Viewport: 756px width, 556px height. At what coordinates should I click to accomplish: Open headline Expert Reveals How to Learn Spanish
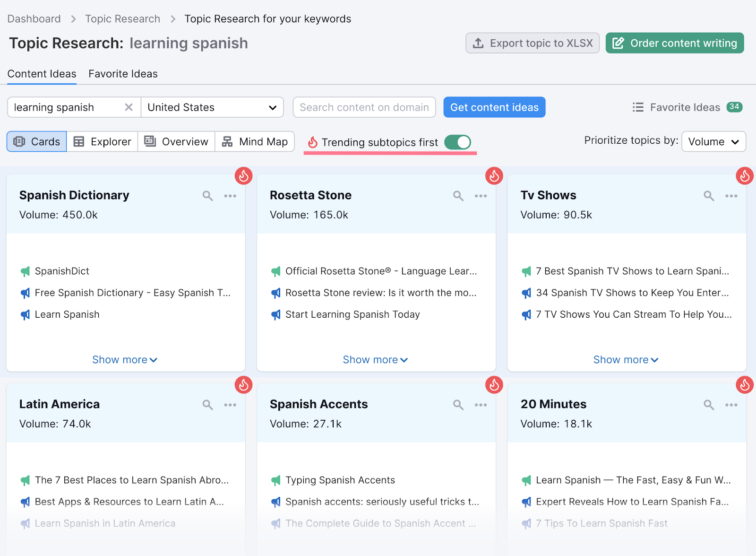(x=632, y=502)
